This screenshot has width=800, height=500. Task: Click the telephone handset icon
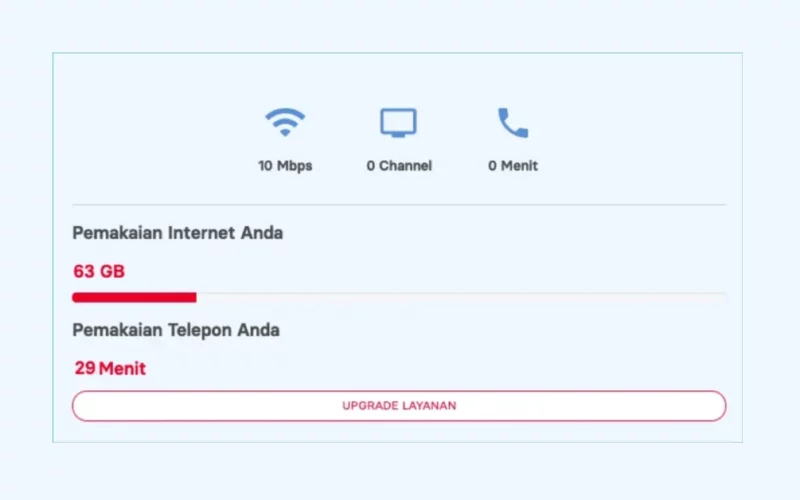[513, 122]
